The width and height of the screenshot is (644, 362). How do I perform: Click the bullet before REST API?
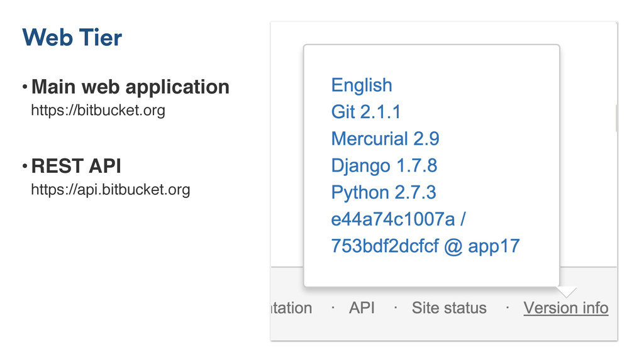click(25, 166)
